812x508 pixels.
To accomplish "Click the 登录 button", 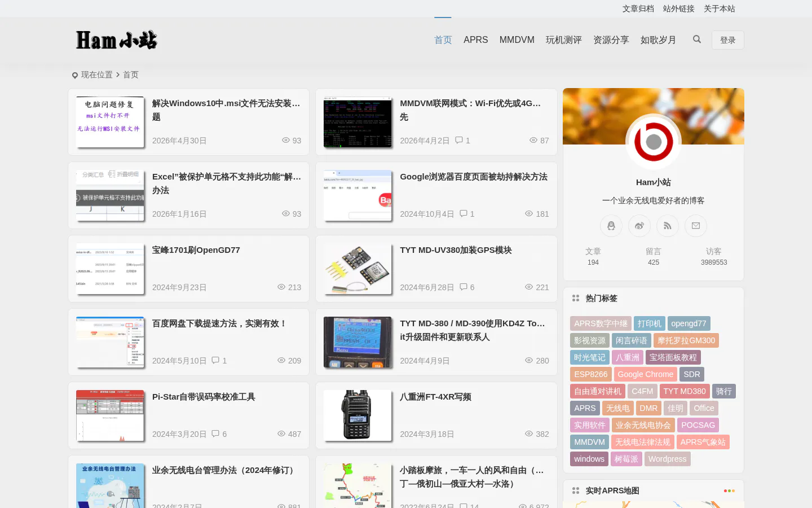I will 728,40.
